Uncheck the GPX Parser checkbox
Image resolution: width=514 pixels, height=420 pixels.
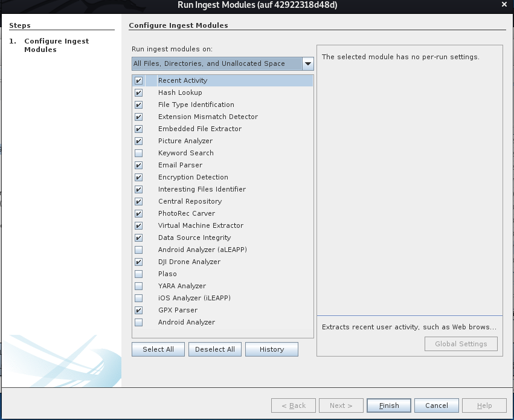(139, 310)
